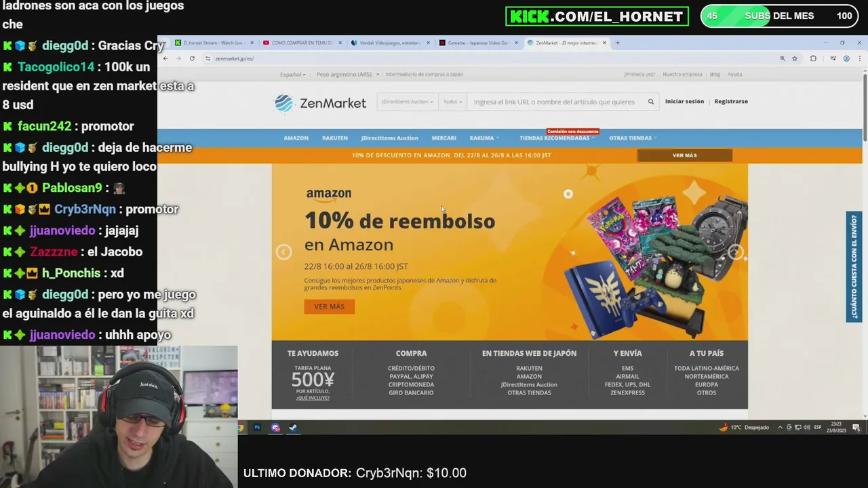Open the volume speaker icon in tray
The image size is (868, 488).
tap(806, 428)
